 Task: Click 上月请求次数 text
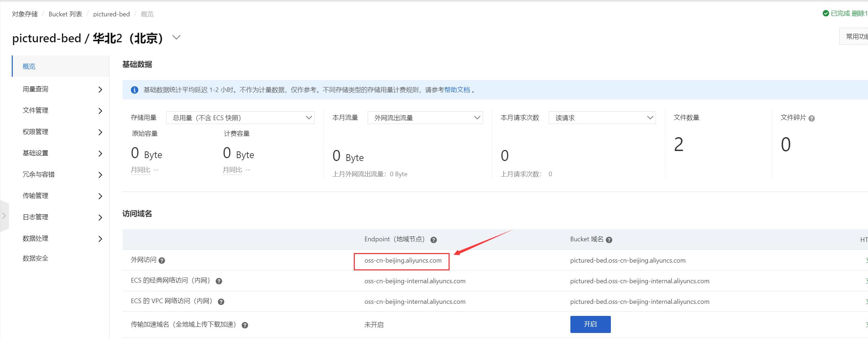click(x=526, y=174)
